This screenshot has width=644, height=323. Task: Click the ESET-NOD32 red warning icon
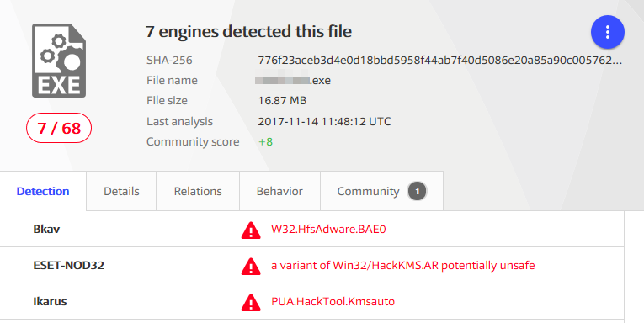[251, 267]
